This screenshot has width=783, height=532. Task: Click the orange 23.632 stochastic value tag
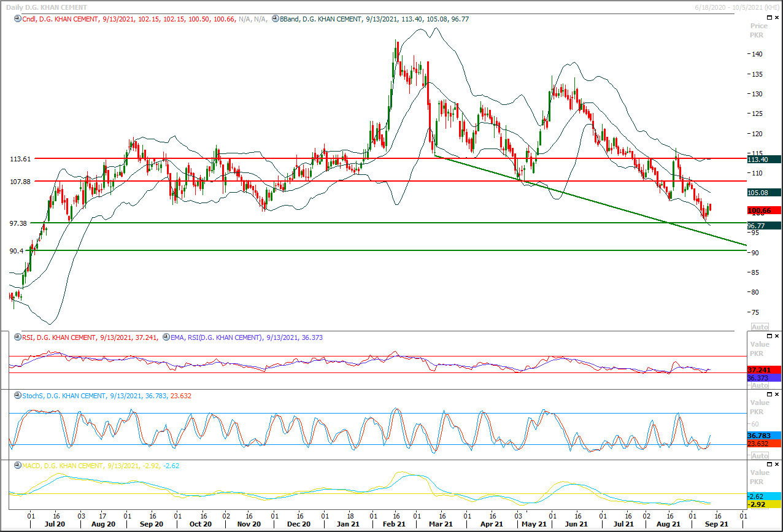click(x=764, y=444)
